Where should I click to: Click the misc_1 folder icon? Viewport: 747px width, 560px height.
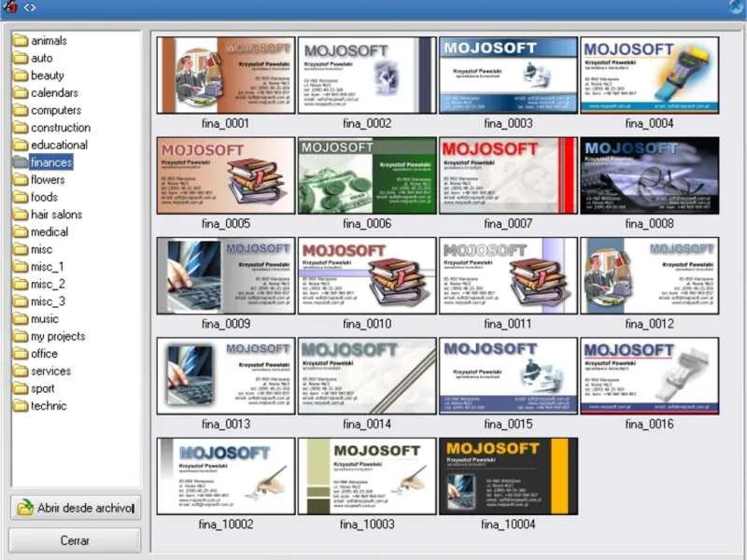coord(21,267)
